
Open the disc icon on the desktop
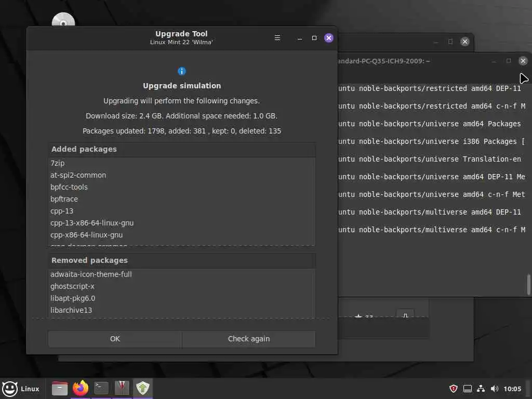[x=63, y=20]
